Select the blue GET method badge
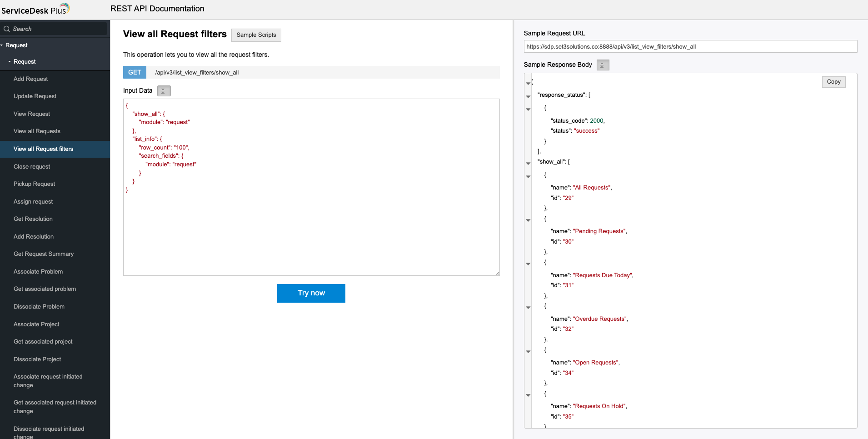This screenshot has width=868, height=439. [x=134, y=72]
